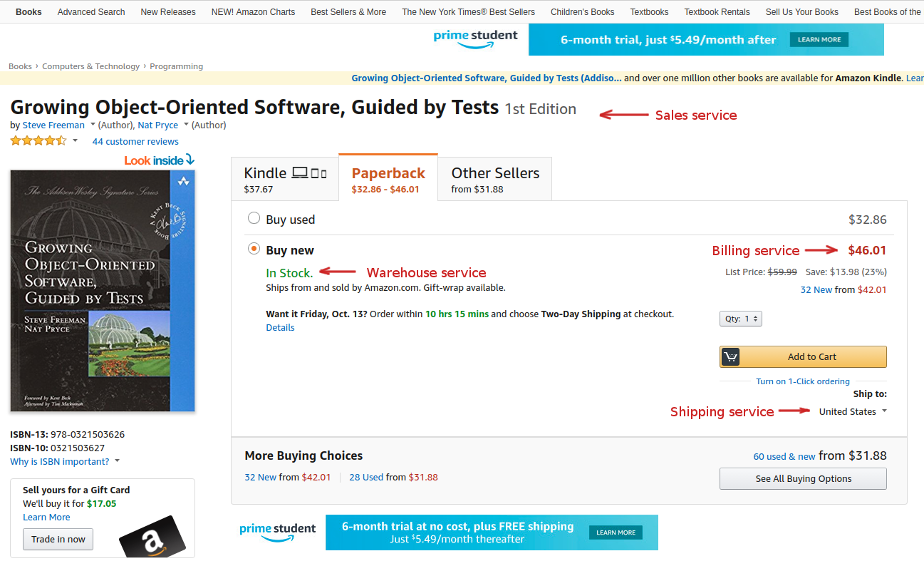
Task: Click the prime student logo at top
Action: pyautogui.click(x=475, y=38)
